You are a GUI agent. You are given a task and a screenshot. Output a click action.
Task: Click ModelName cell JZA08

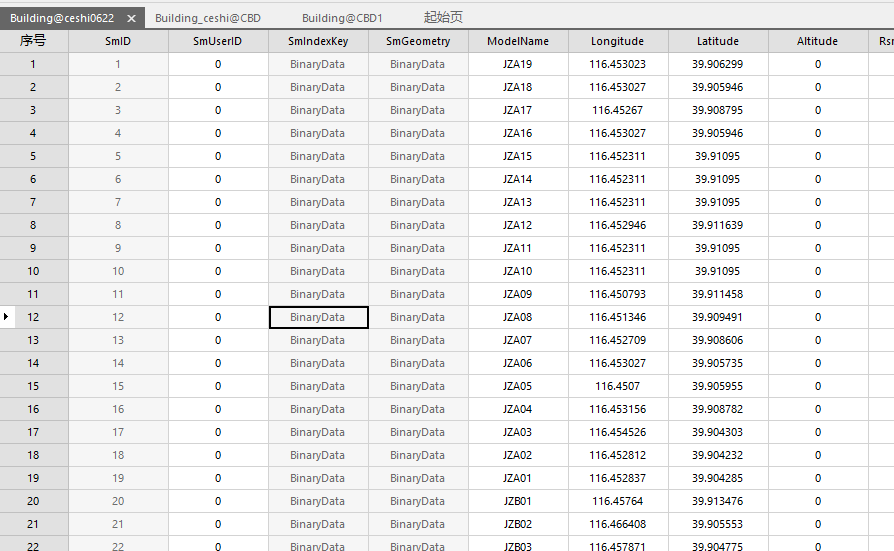518,317
